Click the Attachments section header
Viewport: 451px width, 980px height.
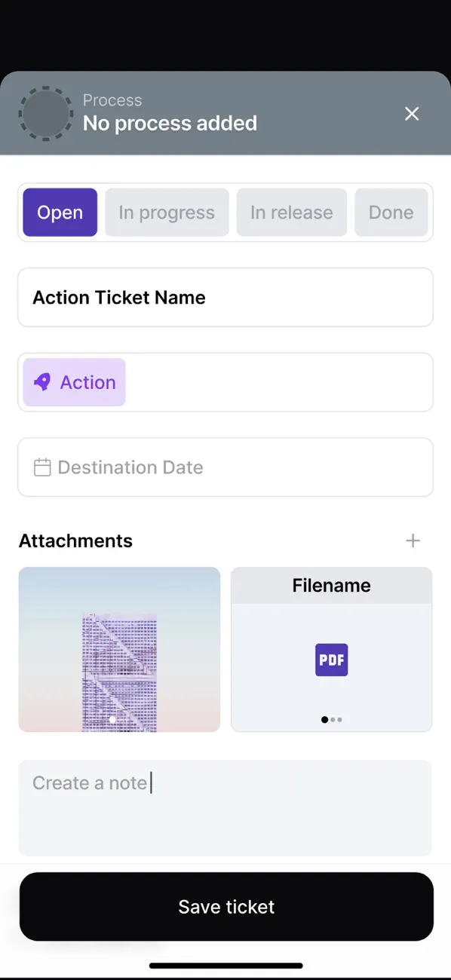point(75,541)
